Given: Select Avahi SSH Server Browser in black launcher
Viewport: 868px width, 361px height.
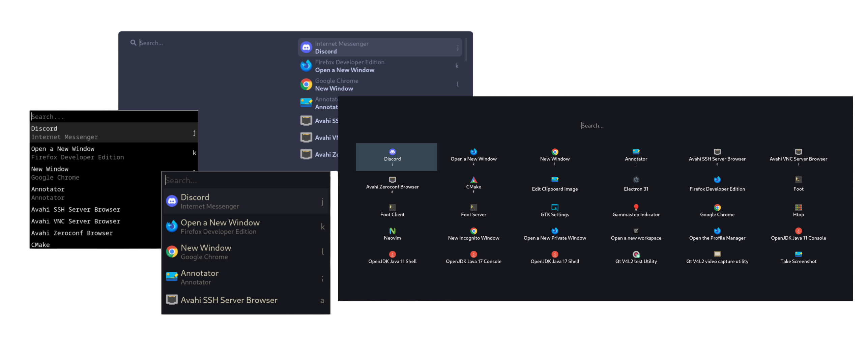Looking at the screenshot, I should pyautogui.click(x=95, y=209).
